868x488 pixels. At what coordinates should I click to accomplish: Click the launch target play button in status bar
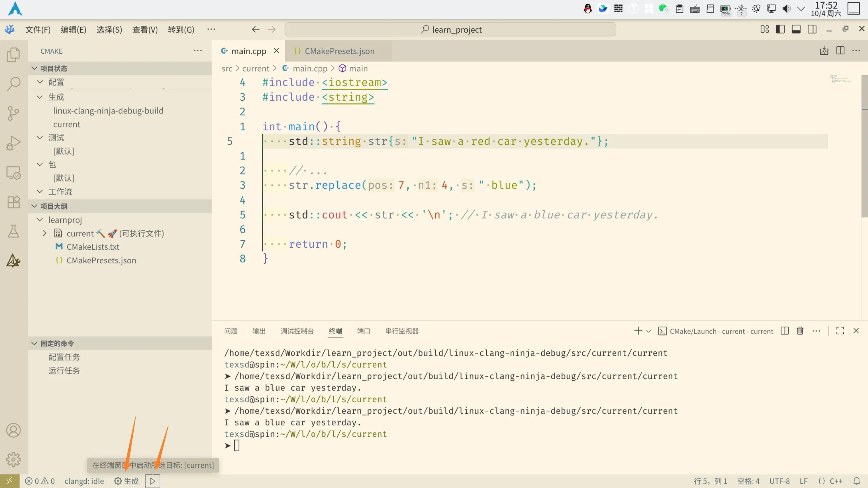tap(153, 481)
